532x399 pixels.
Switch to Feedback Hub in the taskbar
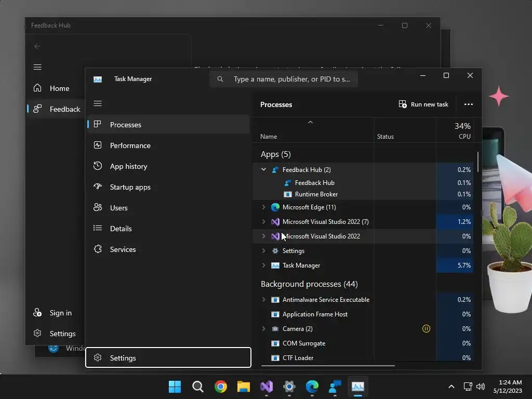(335, 387)
